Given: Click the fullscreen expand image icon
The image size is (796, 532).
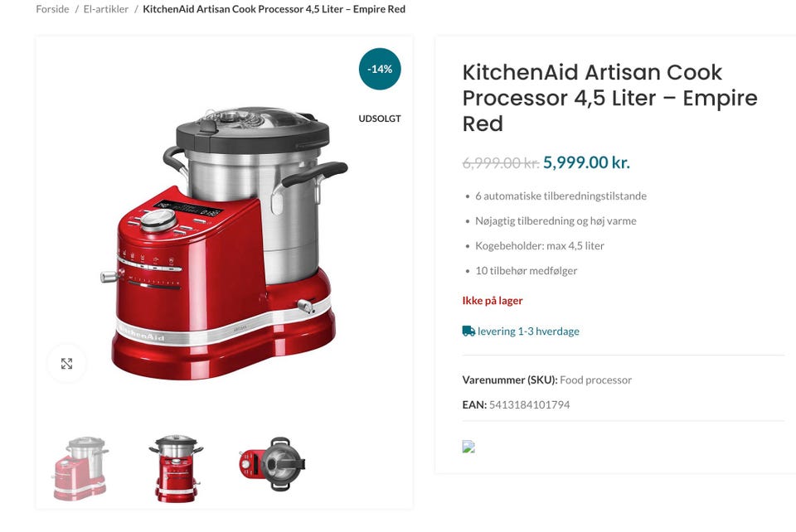Looking at the screenshot, I should (x=66, y=363).
